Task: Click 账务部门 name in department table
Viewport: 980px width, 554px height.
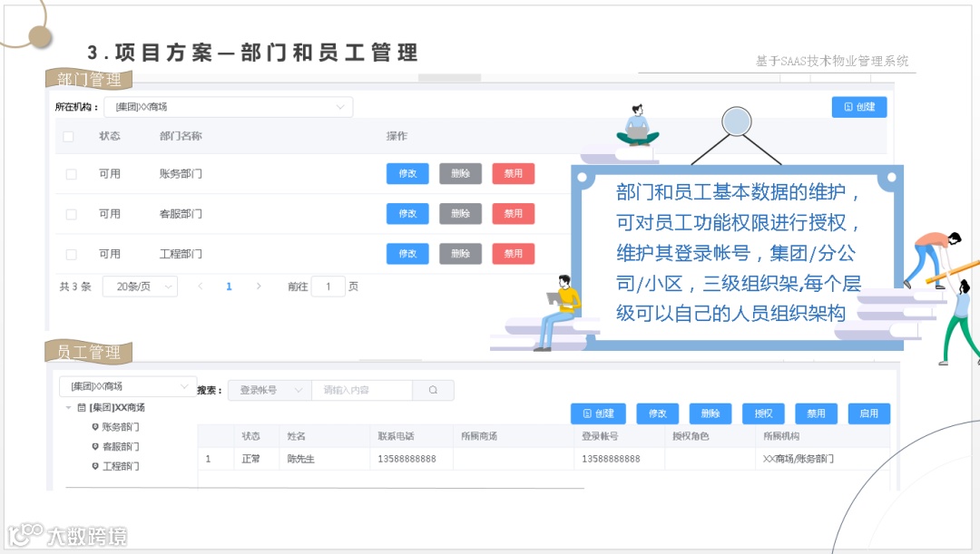Action: (x=181, y=173)
